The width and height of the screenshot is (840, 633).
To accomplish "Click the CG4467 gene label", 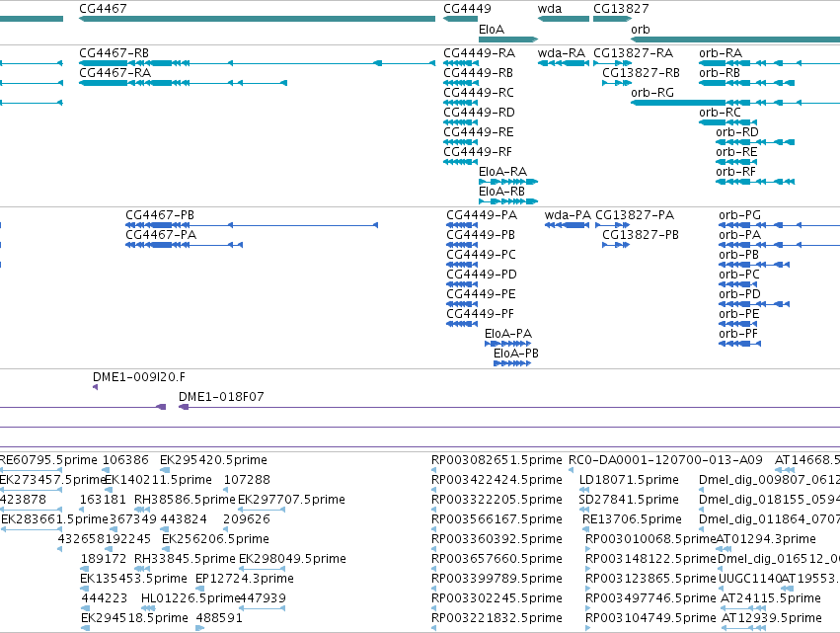I will (x=103, y=9).
